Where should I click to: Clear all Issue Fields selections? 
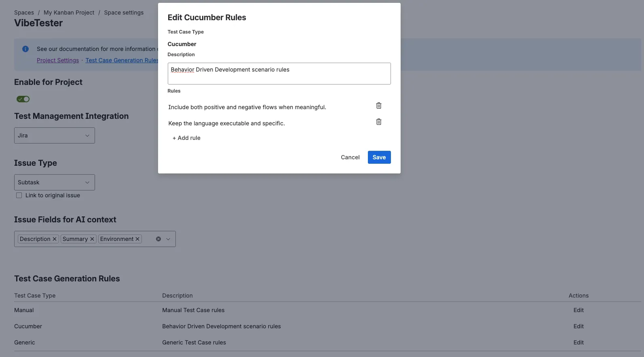coord(158,239)
